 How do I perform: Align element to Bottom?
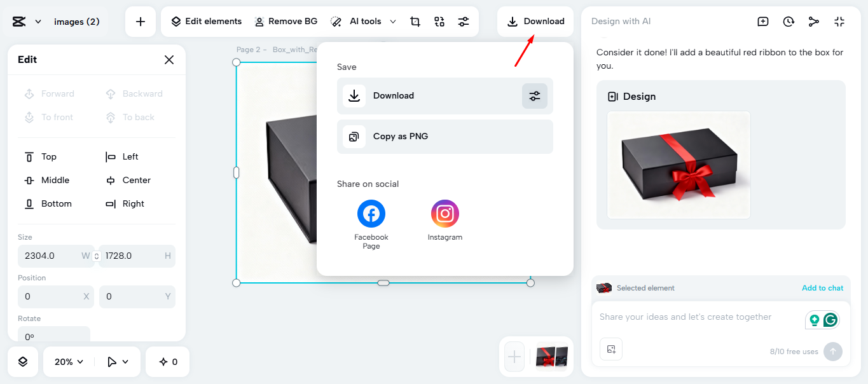point(48,204)
